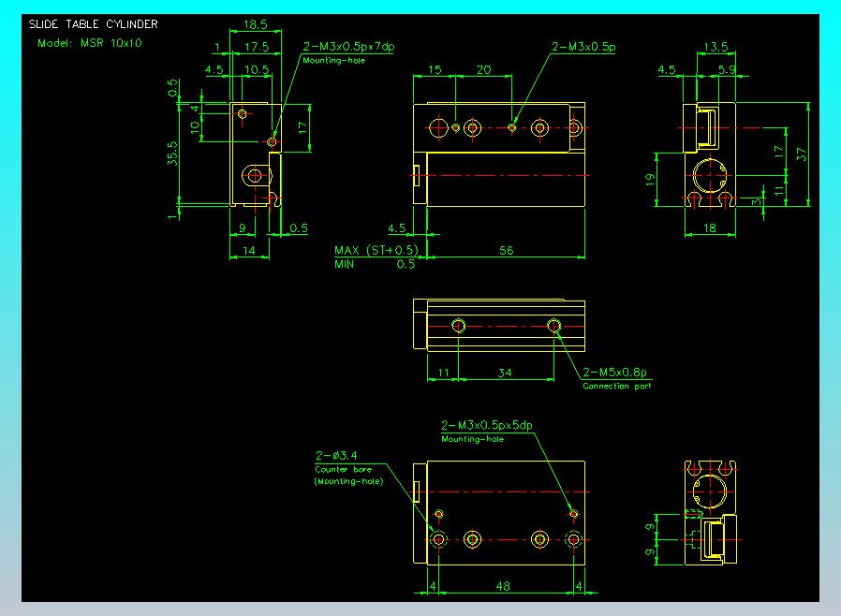Image resolution: width=841 pixels, height=616 pixels.
Task: Pick the 5.9 dimension value
Action: point(728,69)
